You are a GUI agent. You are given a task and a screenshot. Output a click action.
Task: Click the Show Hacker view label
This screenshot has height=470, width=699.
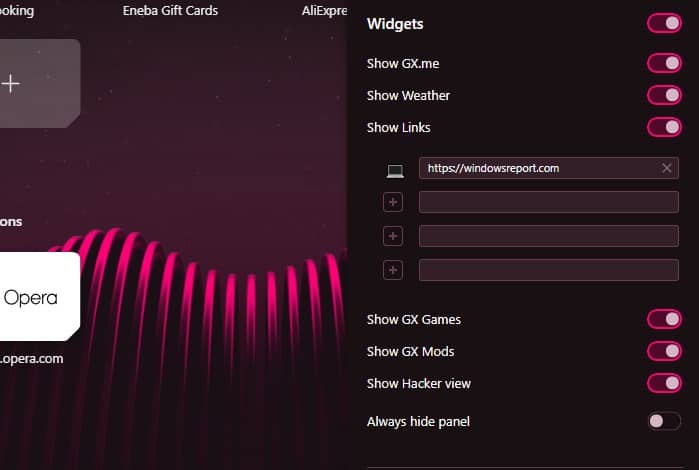pos(419,383)
